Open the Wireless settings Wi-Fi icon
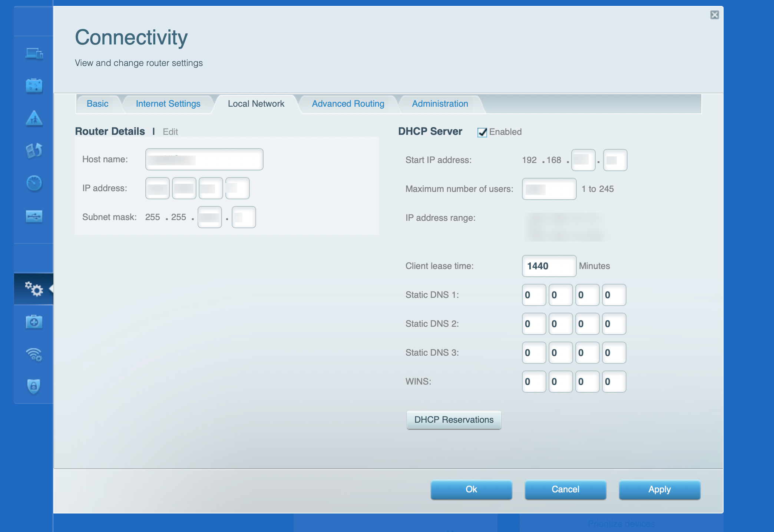 pyautogui.click(x=34, y=355)
